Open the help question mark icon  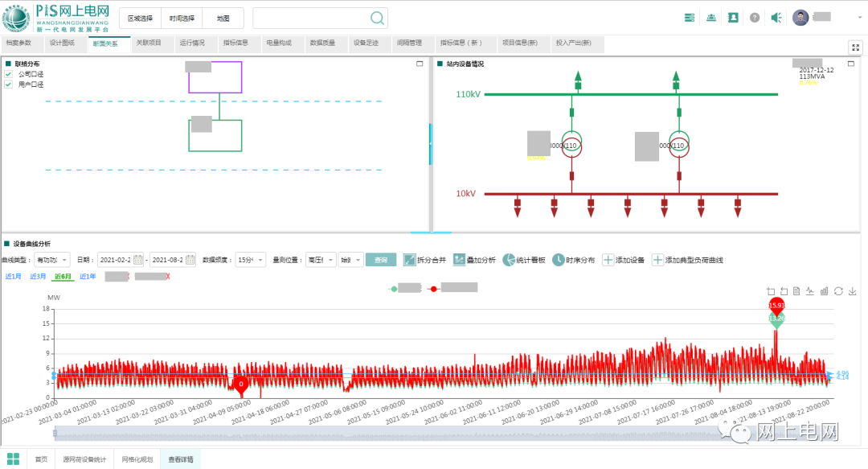[755, 18]
